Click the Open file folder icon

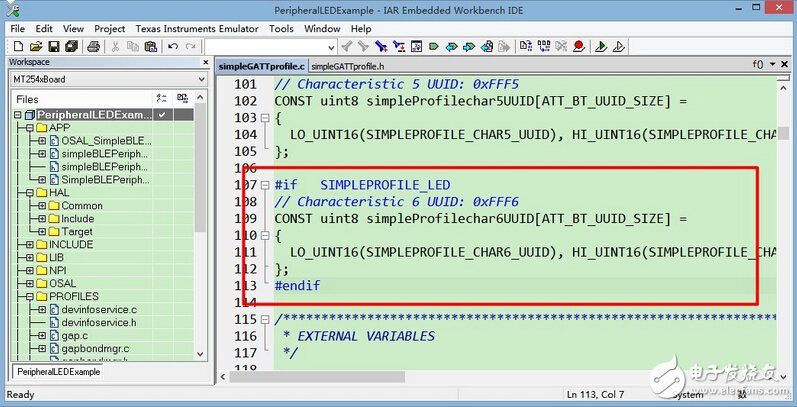click(x=35, y=47)
